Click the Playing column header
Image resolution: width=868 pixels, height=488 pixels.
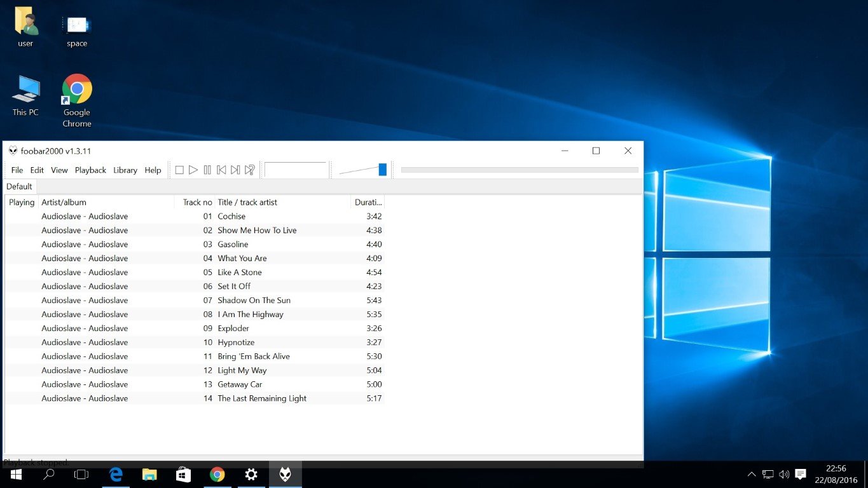22,202
